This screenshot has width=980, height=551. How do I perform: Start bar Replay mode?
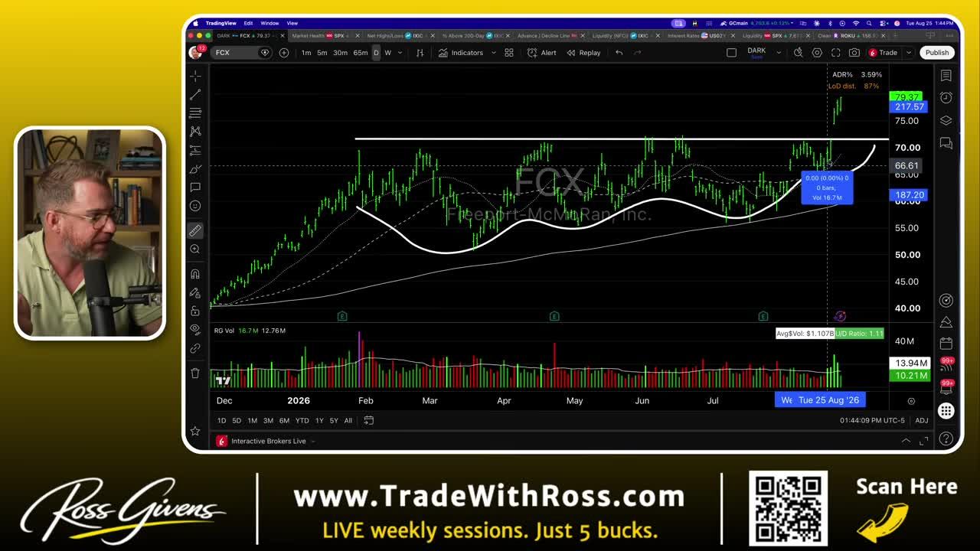pyautogui.click(x=583, y=53)
